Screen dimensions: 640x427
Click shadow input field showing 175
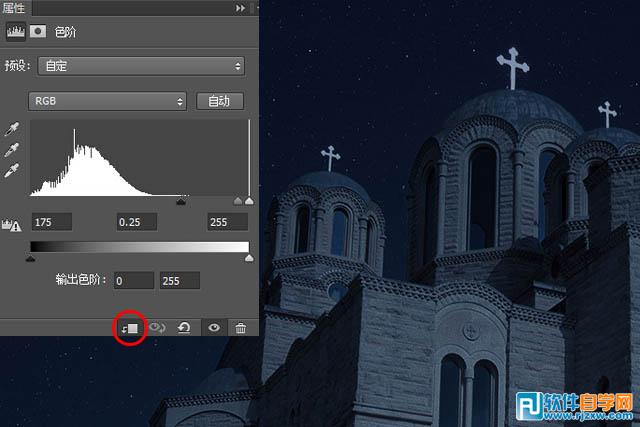click(52, 222)
